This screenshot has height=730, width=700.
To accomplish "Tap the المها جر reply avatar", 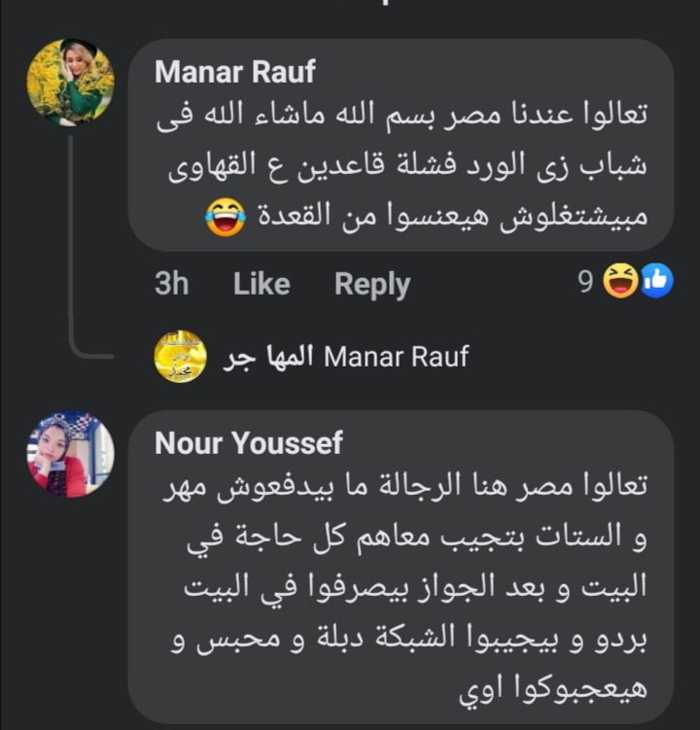I will point(180,357).
